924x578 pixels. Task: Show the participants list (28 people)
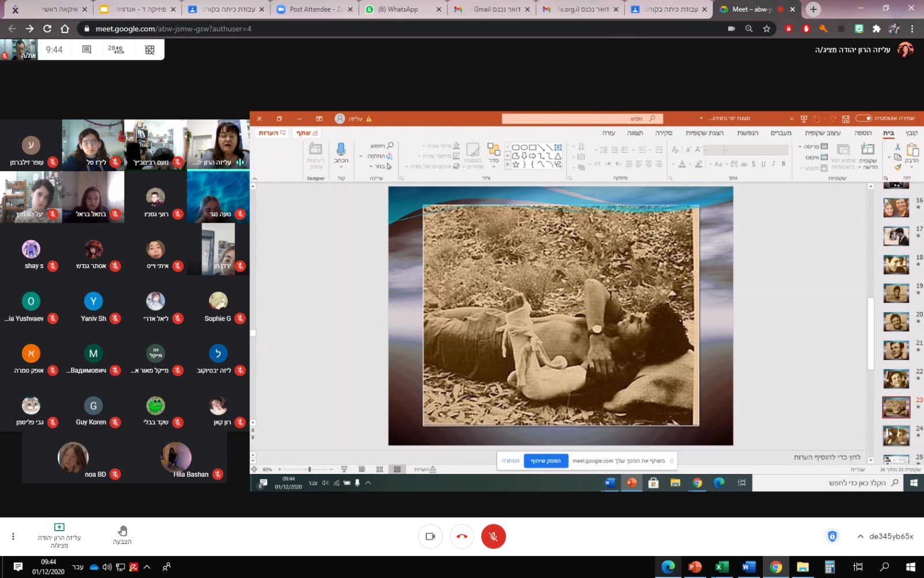click(x=115, y=50)
